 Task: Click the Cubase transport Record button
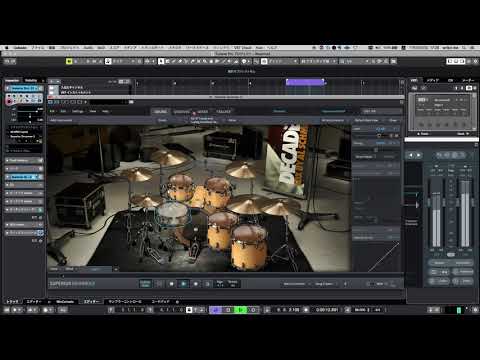[x=253, y=310]
